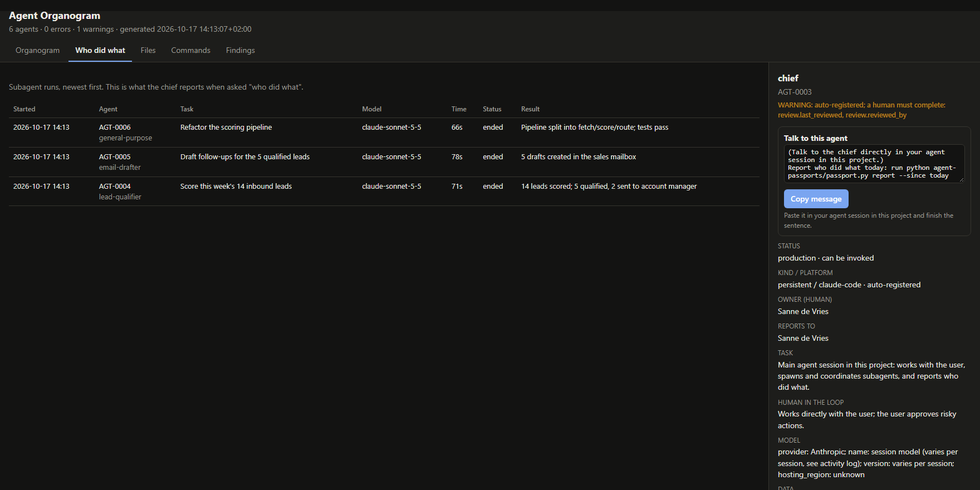This screenshot has width=980, height=490.
Task: Grab the resize handle of the message textbox
Action: (x=961, y=179)
